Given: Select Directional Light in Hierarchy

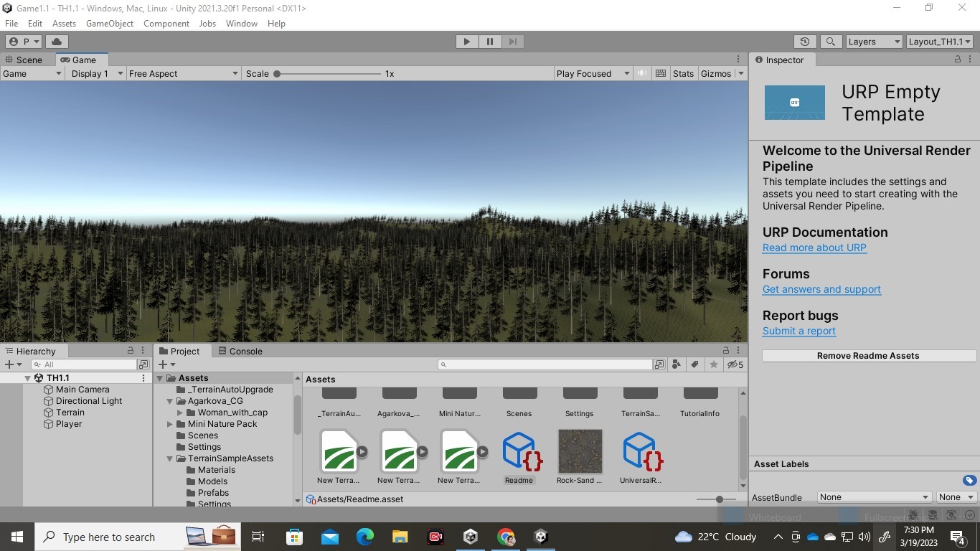Looking at the screenshot, I should 89,401.
